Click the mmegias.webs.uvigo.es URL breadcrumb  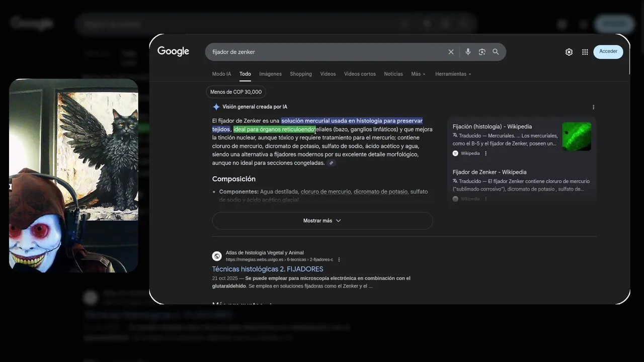279,259
